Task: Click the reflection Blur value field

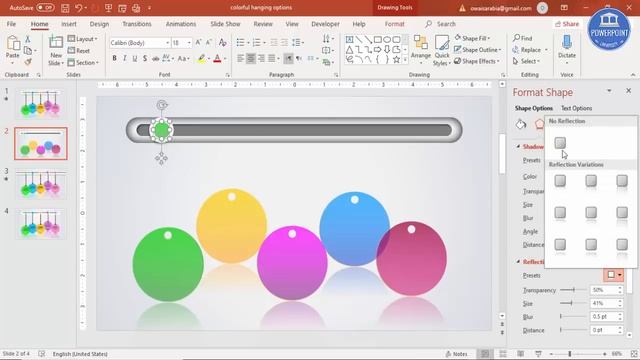Action: [x=604, y=317]
